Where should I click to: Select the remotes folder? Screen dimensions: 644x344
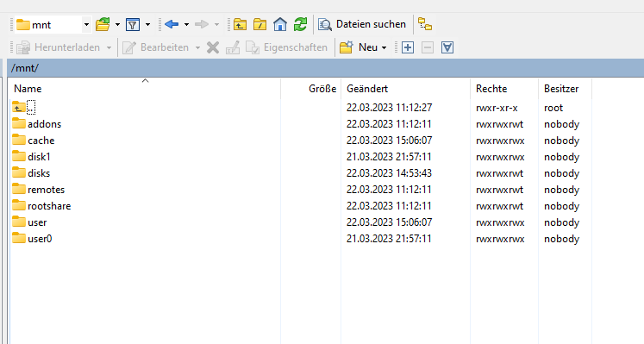pyautogui.click(x=46, y=190)
